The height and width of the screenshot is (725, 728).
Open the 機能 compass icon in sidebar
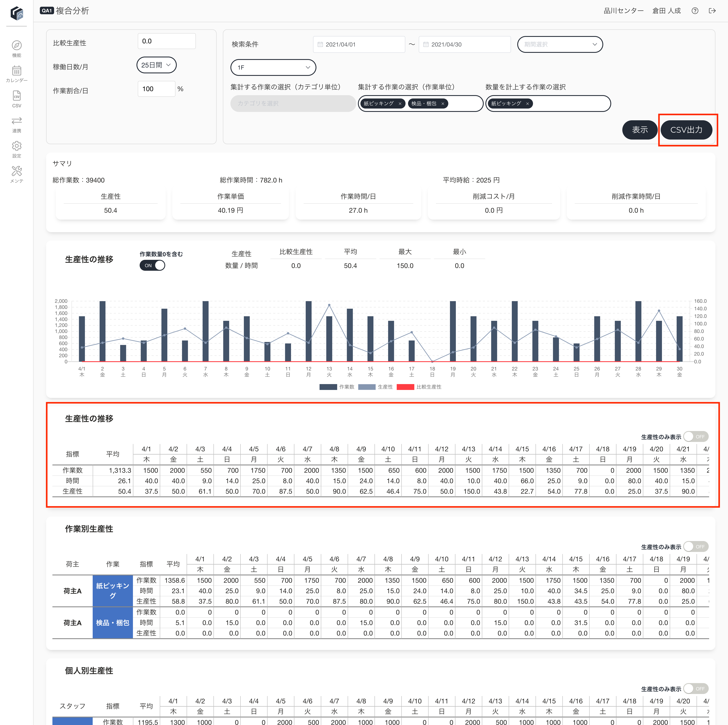17,45
